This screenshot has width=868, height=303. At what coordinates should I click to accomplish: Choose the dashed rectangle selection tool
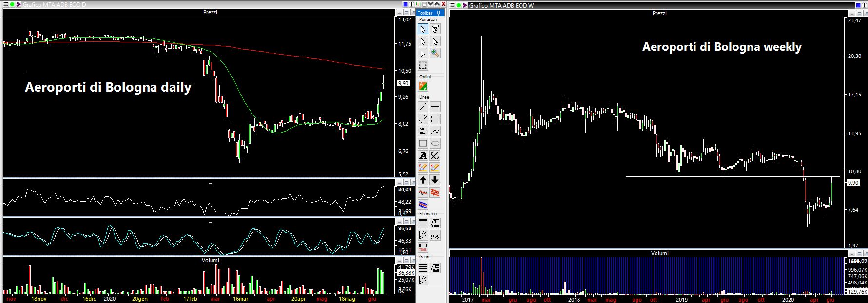423,65
